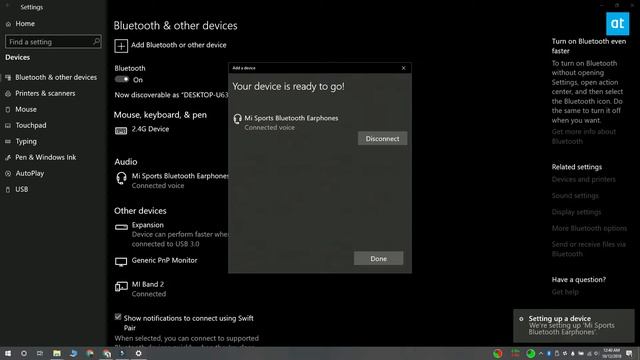Click the Disconnect button in the dialog
The height and width of the screenshot is (360, 640).
click(382, 138)
